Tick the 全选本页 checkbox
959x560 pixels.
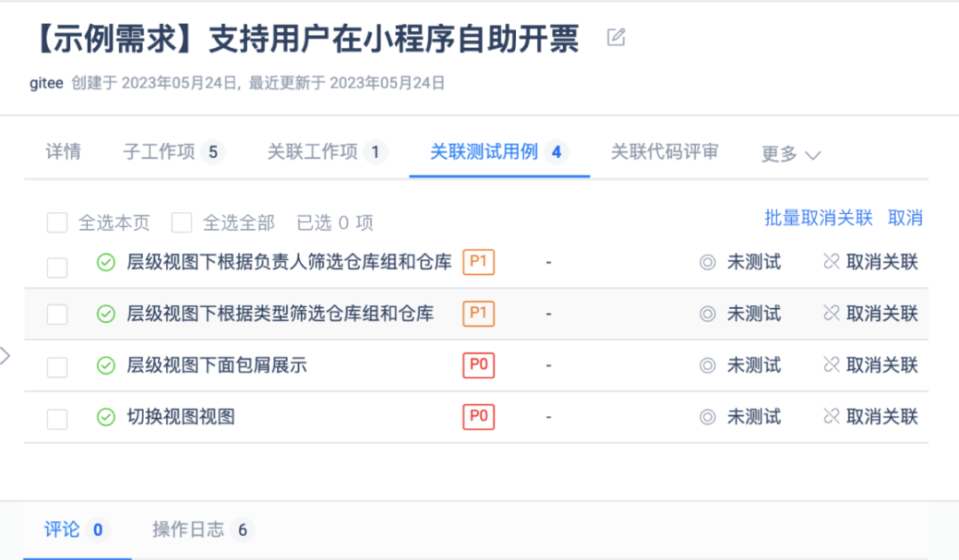point(57,223)
